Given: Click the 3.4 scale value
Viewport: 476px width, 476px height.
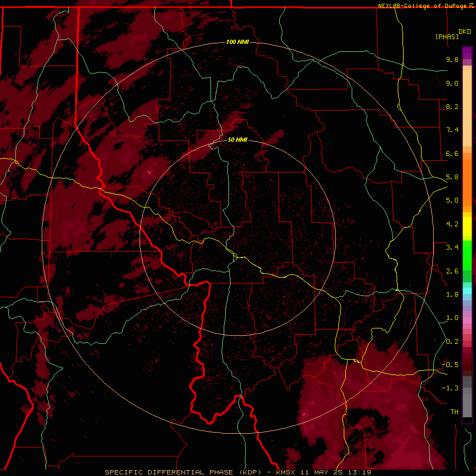Looking at the screenshot, I should click(452, 248).
